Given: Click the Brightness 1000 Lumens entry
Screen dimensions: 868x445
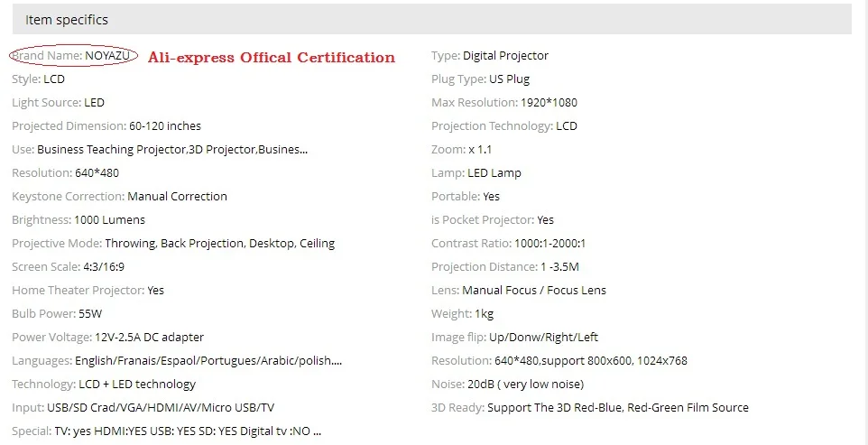Looking at the screenshot, I should pos(78,219).
